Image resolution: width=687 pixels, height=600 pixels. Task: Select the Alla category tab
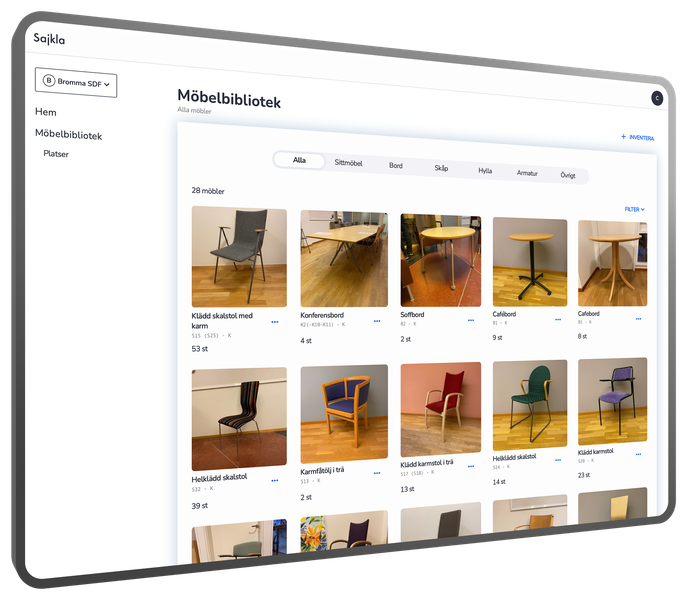point(299,160)
